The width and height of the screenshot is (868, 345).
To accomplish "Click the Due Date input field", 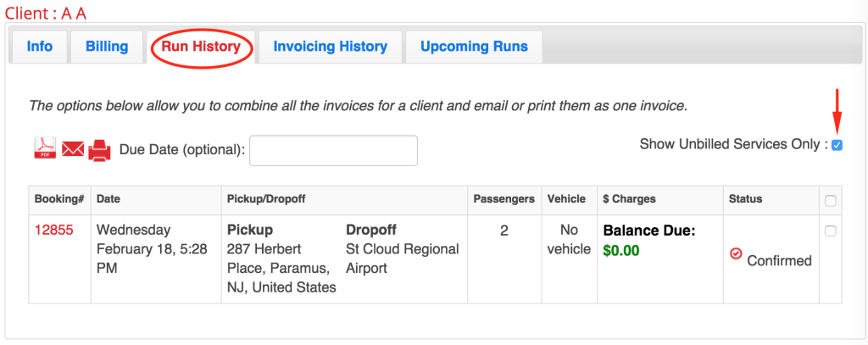I will coord(333,150).
